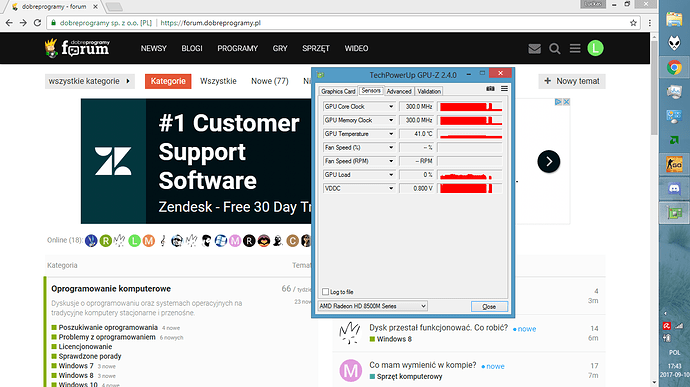Open the GPU-Z hamburger menu icon
690x387 pixels.
504,88
